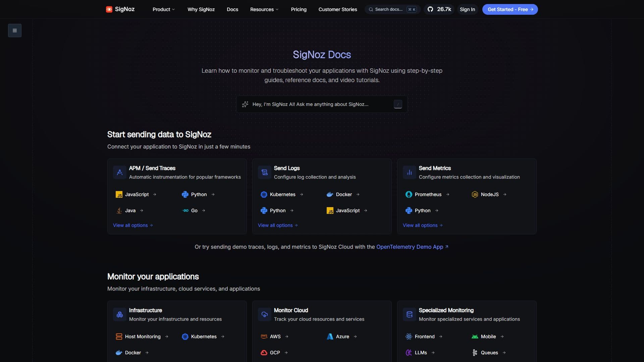Expand the Product dropdown menu
This screenshot has height=362, width=644.
pos(164,9)
